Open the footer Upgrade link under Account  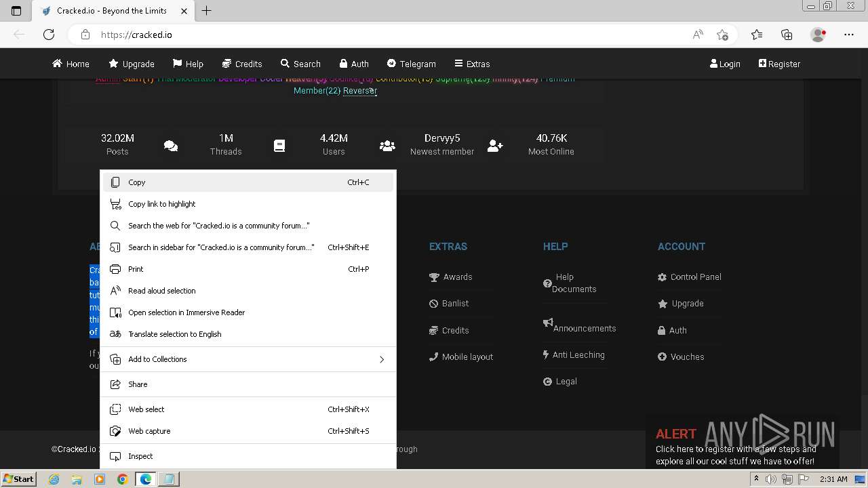pyautogui.click(x=681, y=304)
